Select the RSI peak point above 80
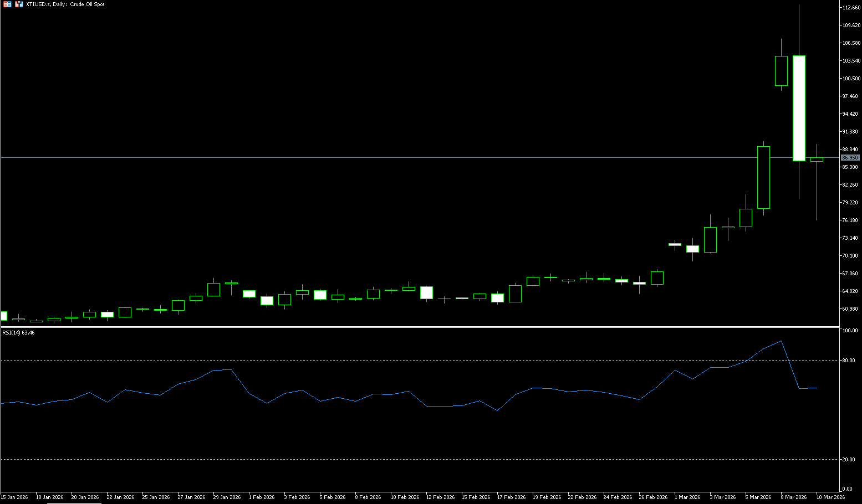 pos(781,341)
